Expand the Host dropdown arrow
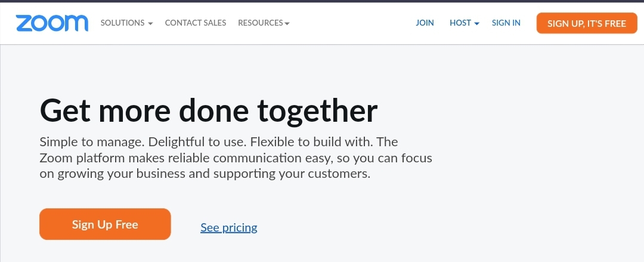This screenshot has width=644, height=262. pyautogui.click(x=476, y=24)
